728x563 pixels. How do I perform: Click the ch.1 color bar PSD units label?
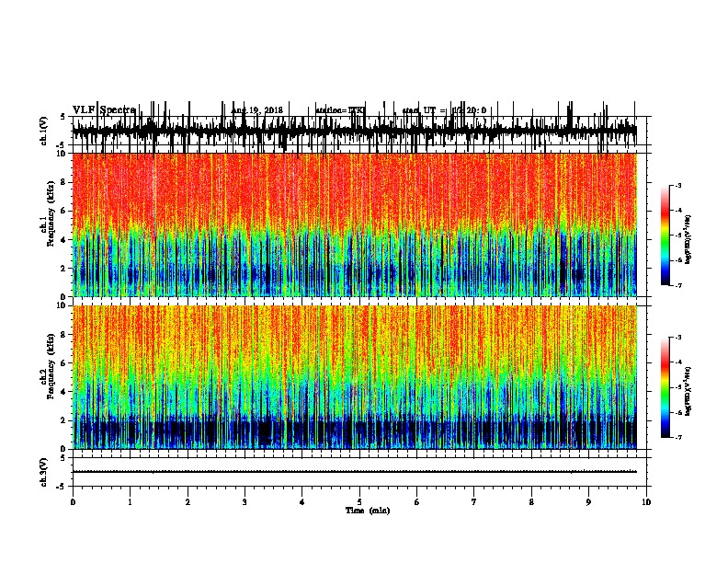coord(688,239)
